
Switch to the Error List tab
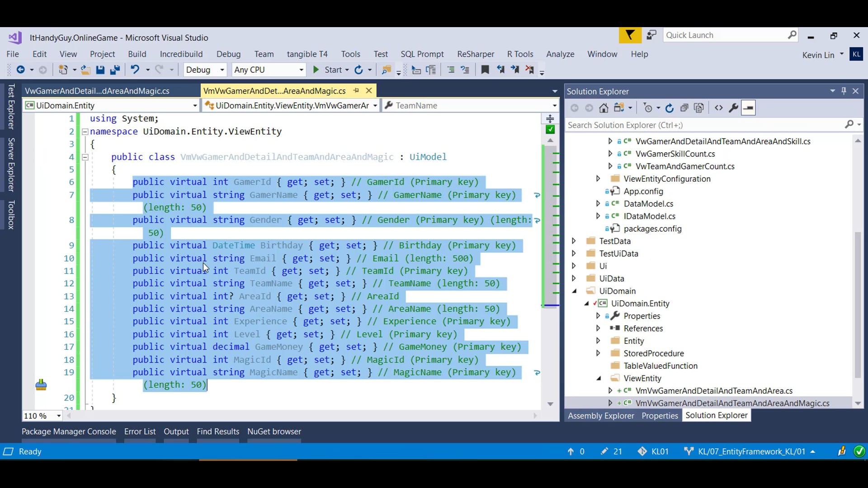140,432
